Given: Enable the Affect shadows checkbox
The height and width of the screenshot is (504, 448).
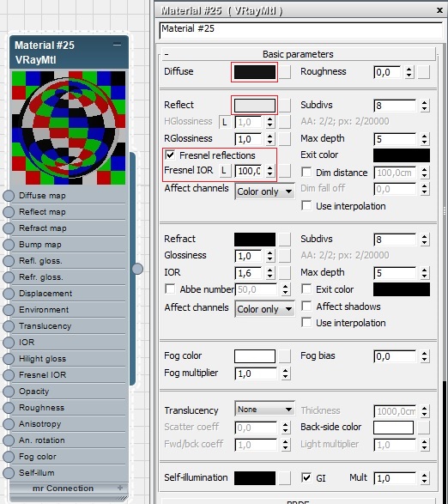Looking at the screenshot, I should pos(306,306).
